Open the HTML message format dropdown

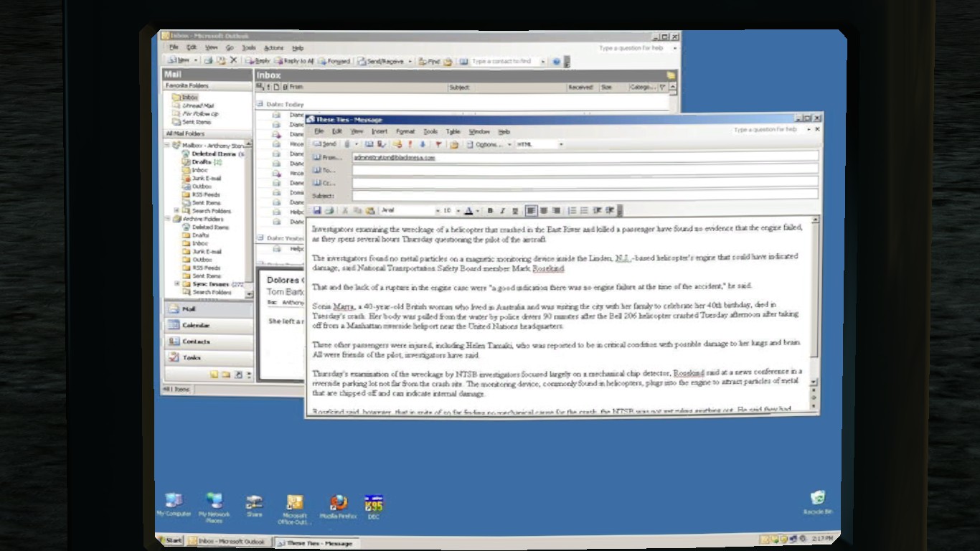561,144
